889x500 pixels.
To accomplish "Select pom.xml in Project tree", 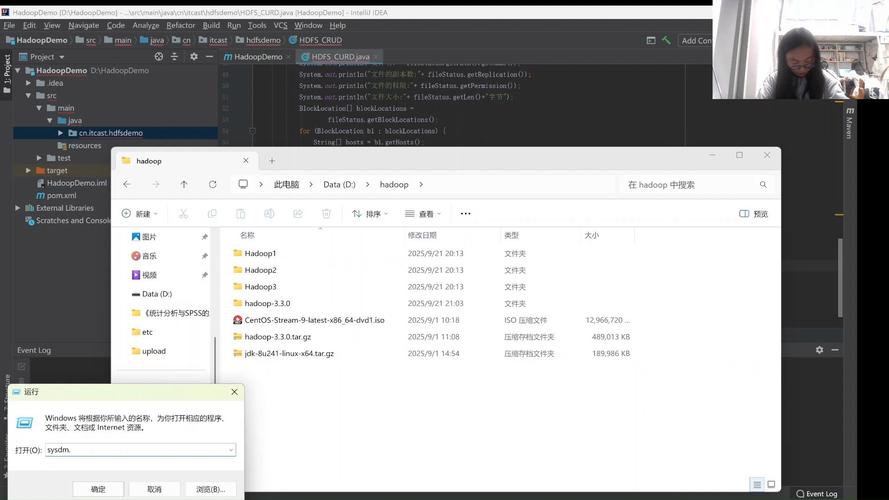I will [61, 196].
